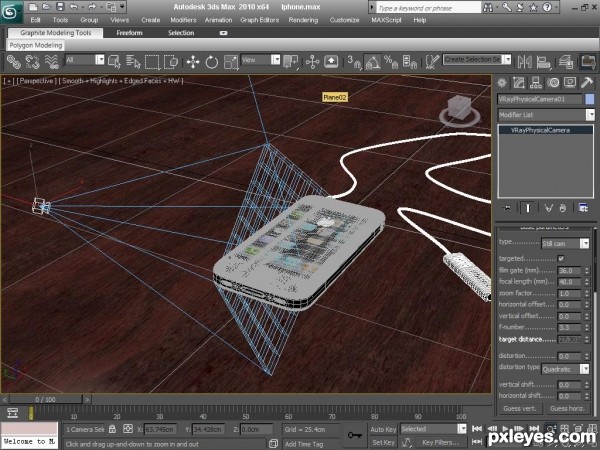Toggle Percent Snap
This screenshot has width=600, height=450.
pyautogui.click(x=391, y=62)
